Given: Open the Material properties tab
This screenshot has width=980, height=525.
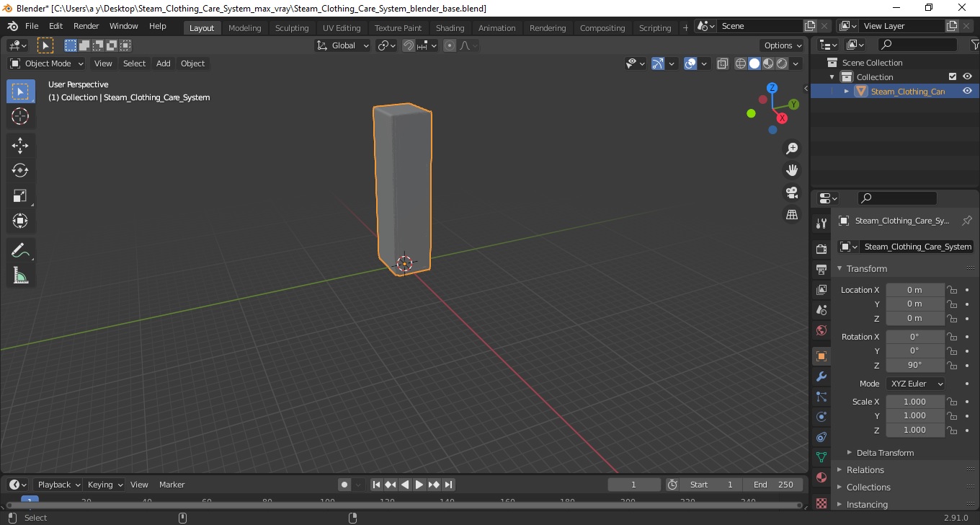Looking at the screenshot, I should (821, 477).
